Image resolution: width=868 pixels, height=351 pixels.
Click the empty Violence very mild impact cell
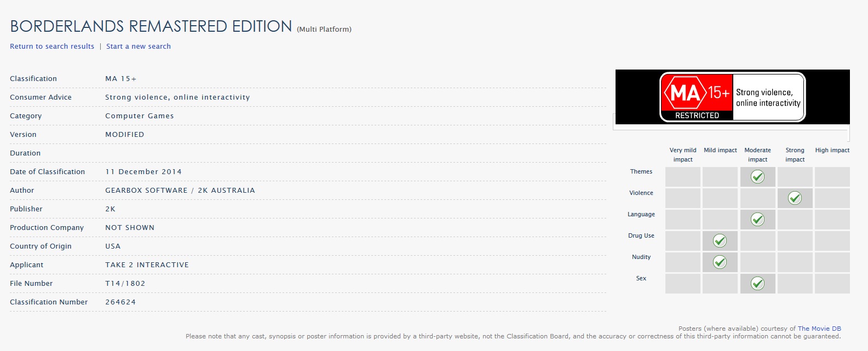[x=683, y=198]
